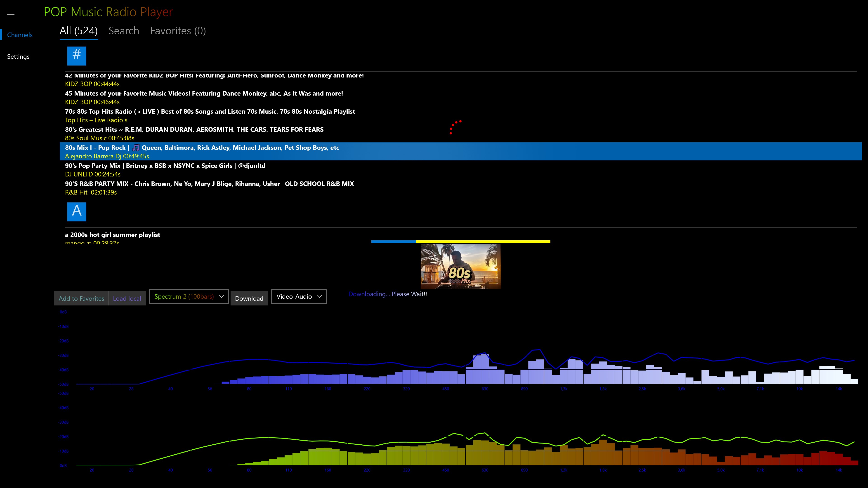Open the hamburger navigation menu
The height and width of the screenshot is (488, 868).
[x=11, y=13]
